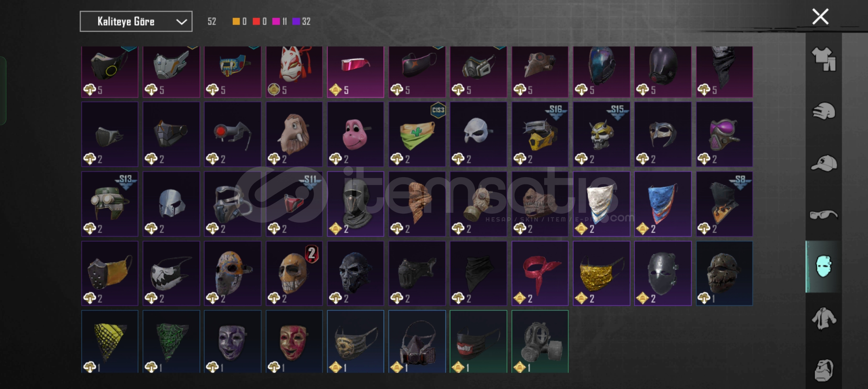
Task: Click the orange quality color indicator
Action: coord(236,21)
